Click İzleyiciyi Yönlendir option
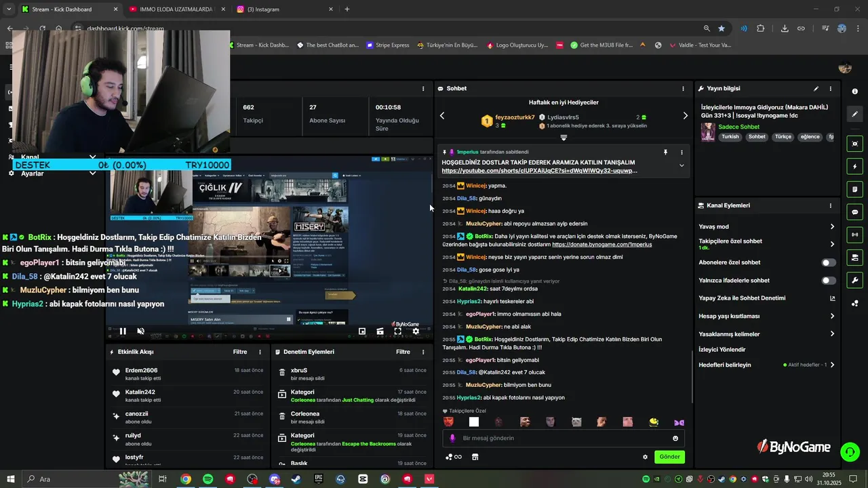The height and width of the screenshot is (488, 868). (x=722, y=350)
